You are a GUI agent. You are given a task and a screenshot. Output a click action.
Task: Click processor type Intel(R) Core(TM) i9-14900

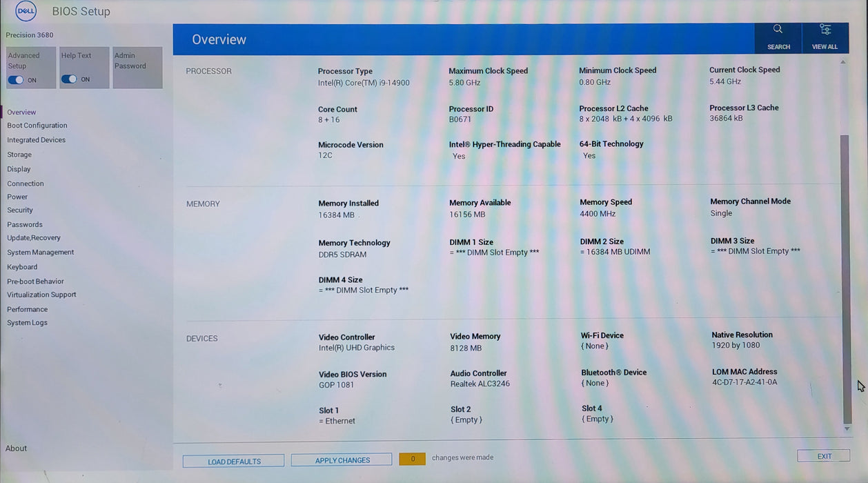click(364, 83)
